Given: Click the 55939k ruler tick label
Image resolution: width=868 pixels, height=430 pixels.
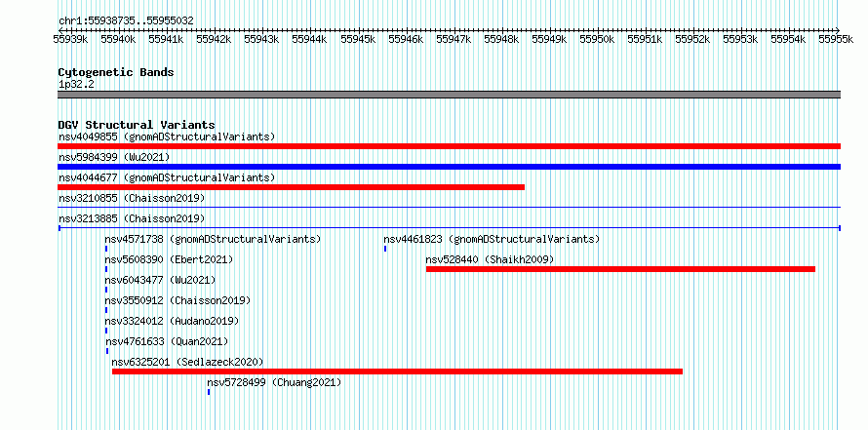Looking at the screenshot, I should click(x=70, y=39).
